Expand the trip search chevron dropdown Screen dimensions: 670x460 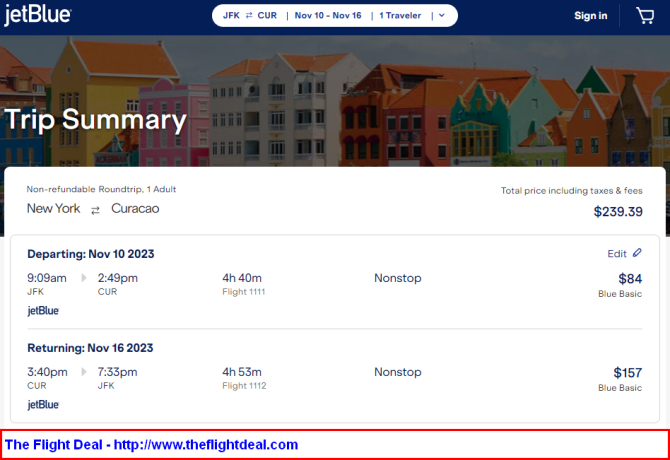pos(442,15)
